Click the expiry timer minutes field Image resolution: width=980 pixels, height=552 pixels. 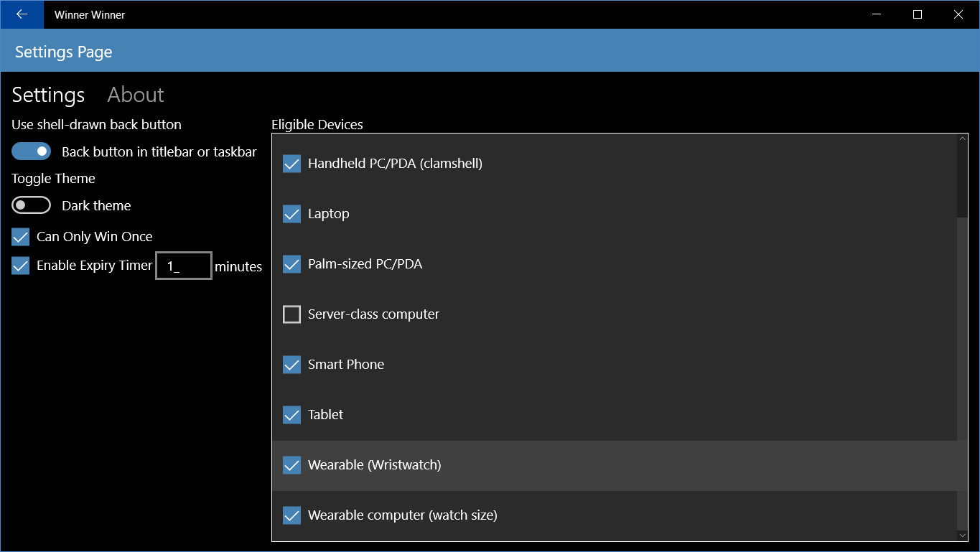point(184,266)
